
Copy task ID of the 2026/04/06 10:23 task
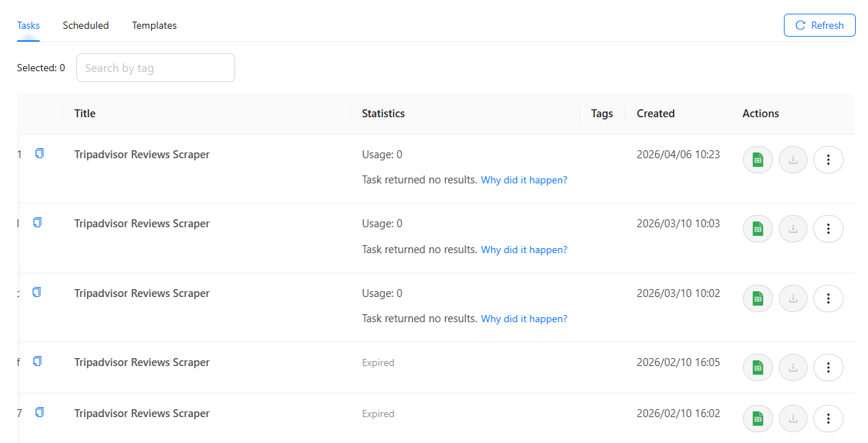click(x=40, y=153)
